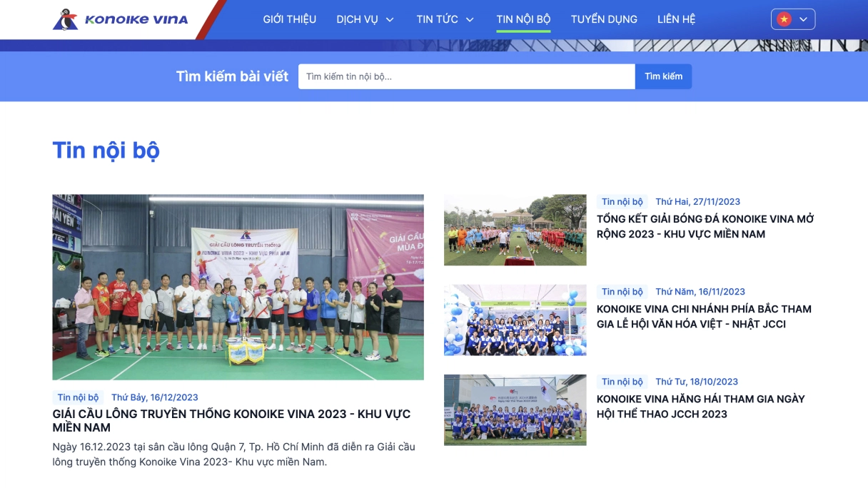This screenshot has width=868, height=488.
Task: Open the GIỚI THIỆU menu item
Action: click(x=290, y=19)
